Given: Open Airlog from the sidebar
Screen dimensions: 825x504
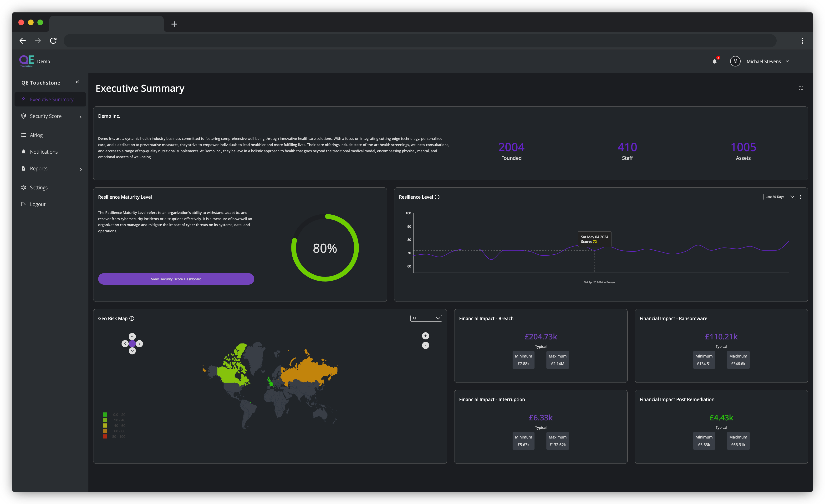Looking at the screenshot, I should tap(36, 135).
